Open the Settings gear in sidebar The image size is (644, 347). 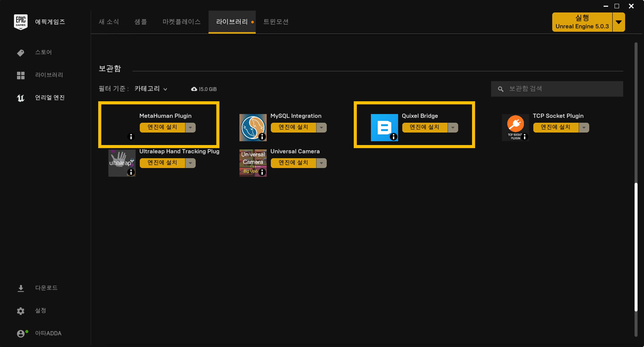[x=21, y=311]
